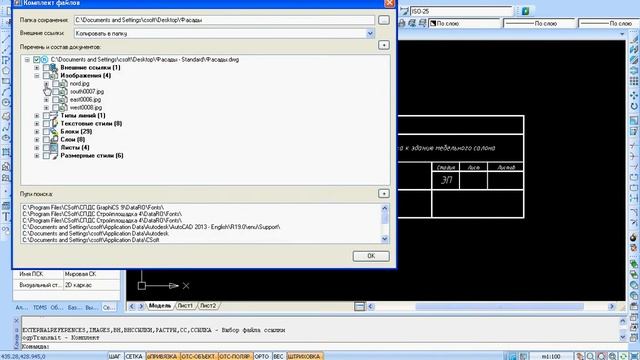Toggle оПРИВЯЗКА object snap in status bar
The image size is (640, 360).
click(x=162, y=356)
